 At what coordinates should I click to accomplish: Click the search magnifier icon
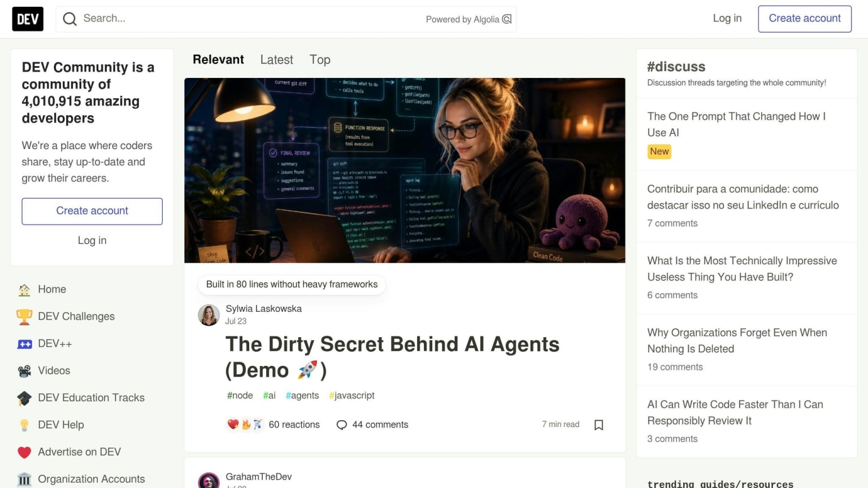(70, 19)
